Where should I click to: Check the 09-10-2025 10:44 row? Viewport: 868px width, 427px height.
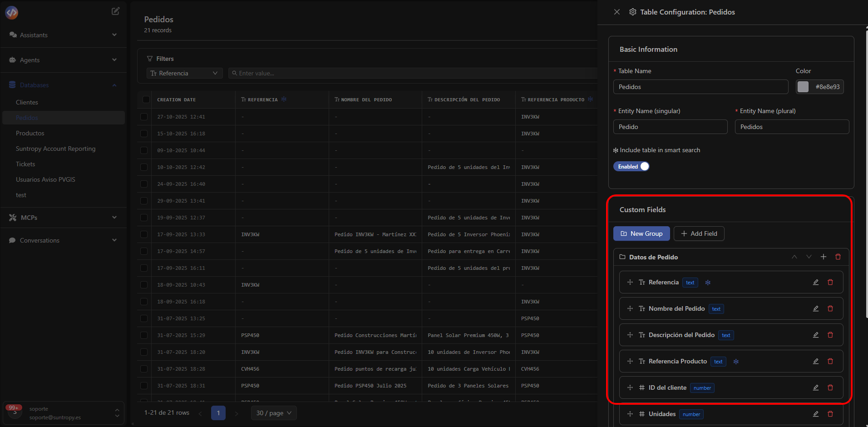click(144, 150)
